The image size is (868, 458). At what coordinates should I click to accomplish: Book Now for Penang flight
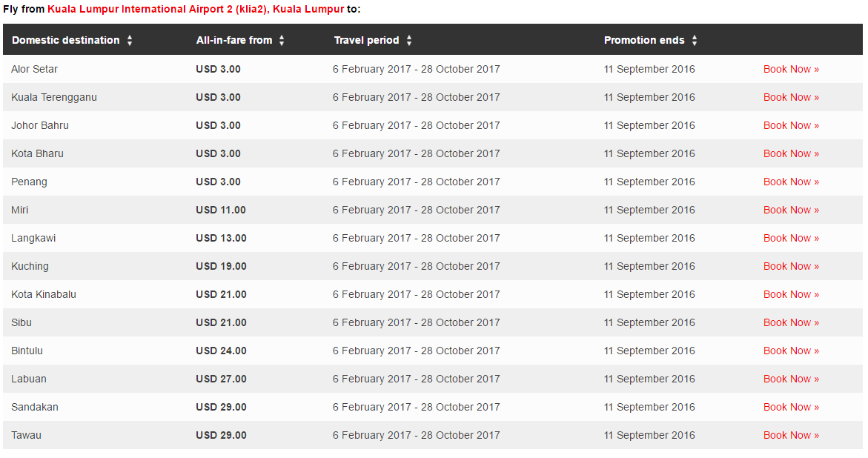pos(791,182)
